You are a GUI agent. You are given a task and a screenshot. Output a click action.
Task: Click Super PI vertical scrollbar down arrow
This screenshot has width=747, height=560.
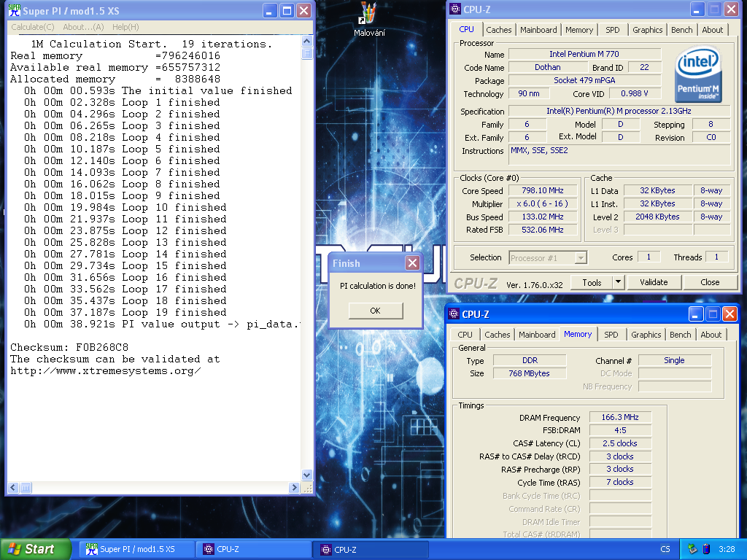click(x=307, y=474)
